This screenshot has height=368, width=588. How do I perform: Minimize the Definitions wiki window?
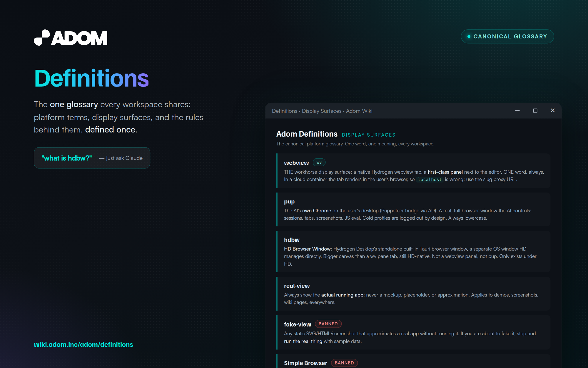[517, 110]
